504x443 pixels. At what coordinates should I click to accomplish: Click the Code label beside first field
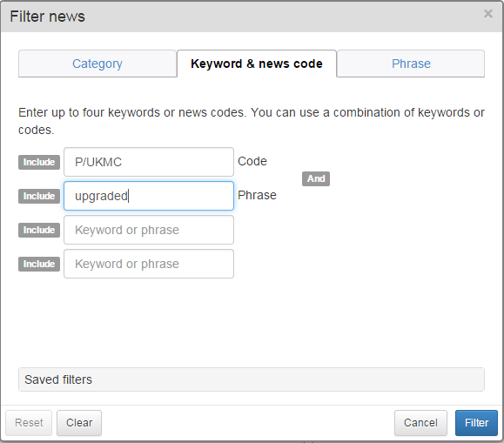click(x=252, y=161)
